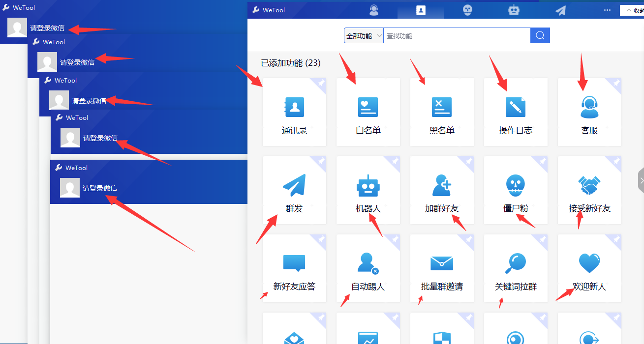The height and width of the screenshot is (344, 644).
Task: Open the three-dot more menu in top bar
Action: point(607,10)
